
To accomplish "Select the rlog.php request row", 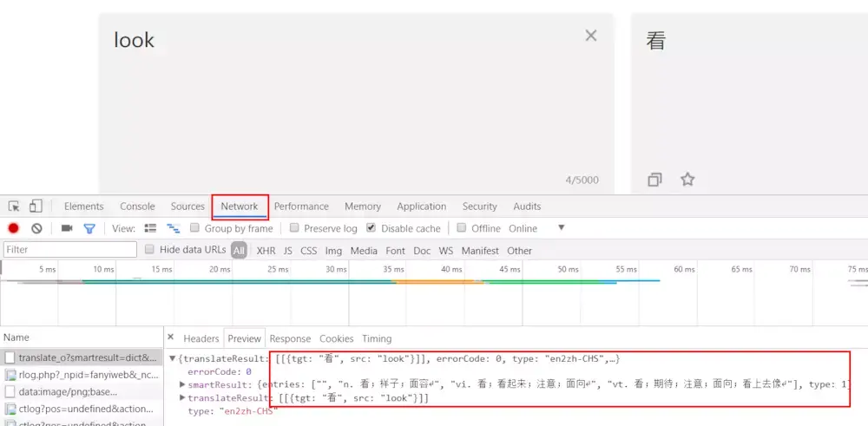I will click(82, 375).
